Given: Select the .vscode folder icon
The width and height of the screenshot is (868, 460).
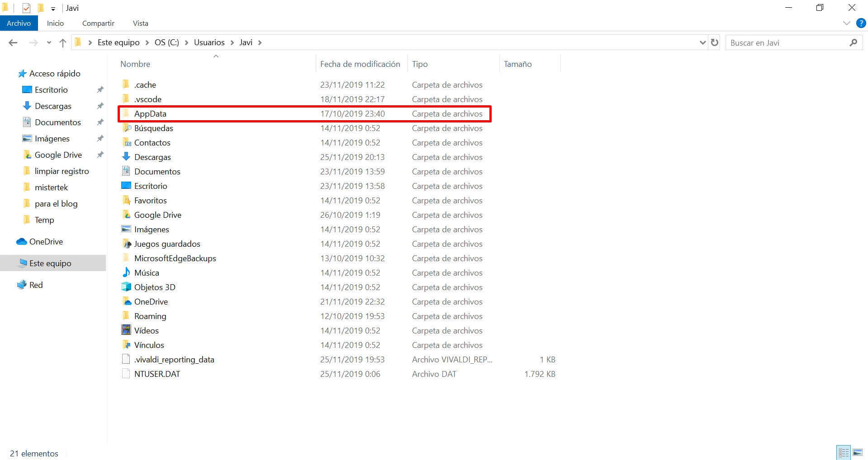Looking at the screenshot, I should point(126,99).
